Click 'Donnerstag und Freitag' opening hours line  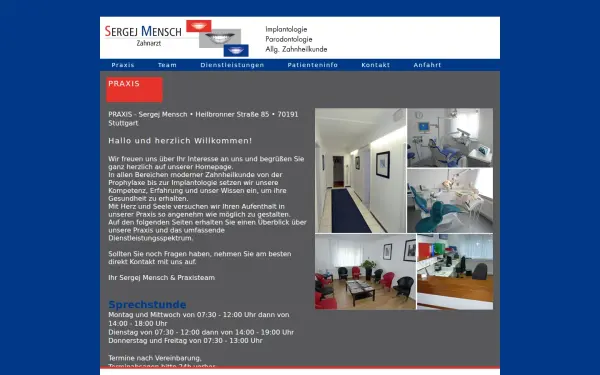coord(185,341)
